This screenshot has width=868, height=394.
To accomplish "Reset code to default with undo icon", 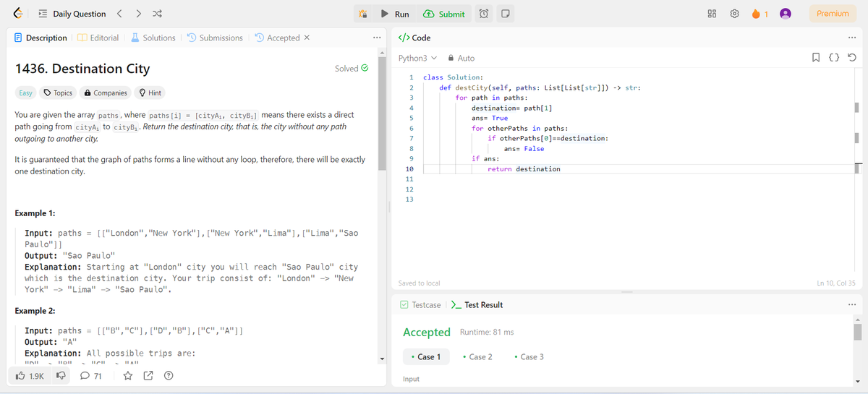I will click(851, 59).
